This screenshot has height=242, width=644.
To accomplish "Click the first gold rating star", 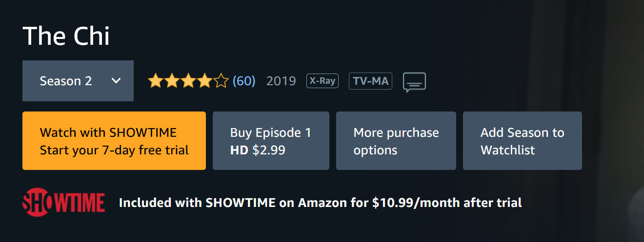I will click(x=155, y=81).
